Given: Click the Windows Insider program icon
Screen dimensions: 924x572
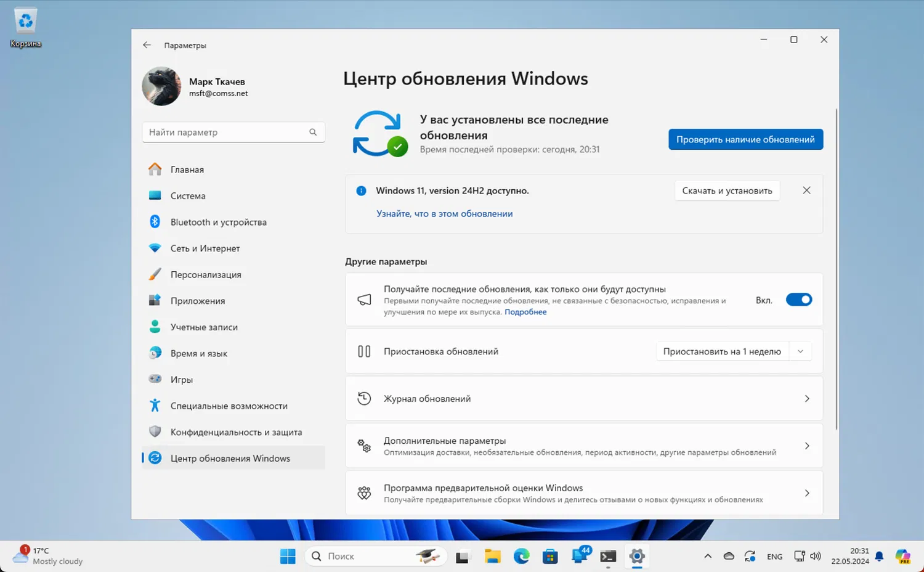Looking at the screenshot, I should coord(364,493).
